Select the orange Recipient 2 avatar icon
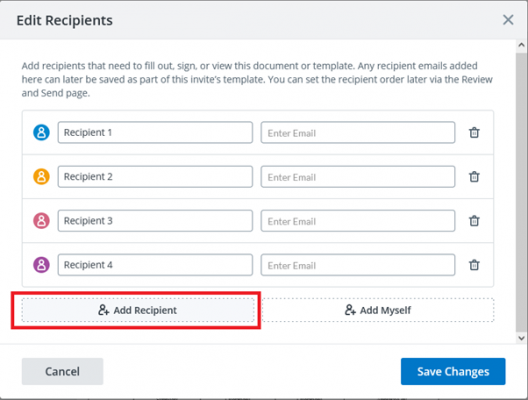The height and width of the screenshot is (400, 528). pos(41,176)
